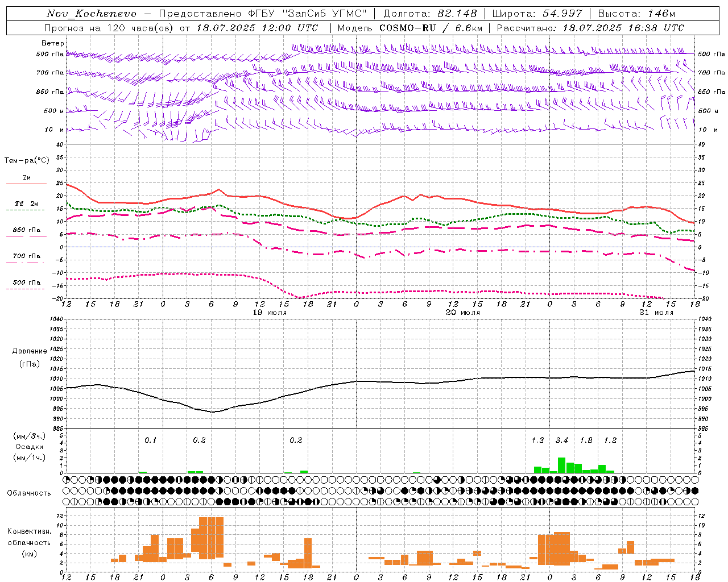Click the 20 июля date label
This screenshot has width=728, height=582.
[463, 312]
